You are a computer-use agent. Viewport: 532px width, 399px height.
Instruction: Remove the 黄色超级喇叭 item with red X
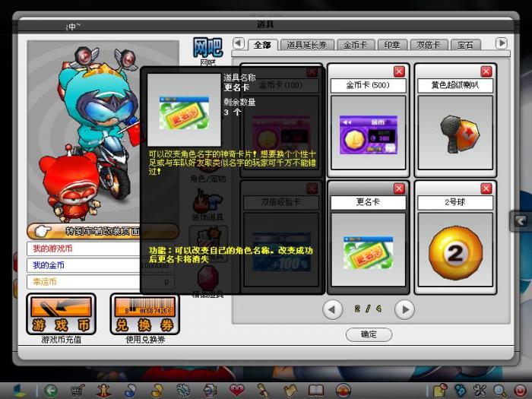coord(486,71)
